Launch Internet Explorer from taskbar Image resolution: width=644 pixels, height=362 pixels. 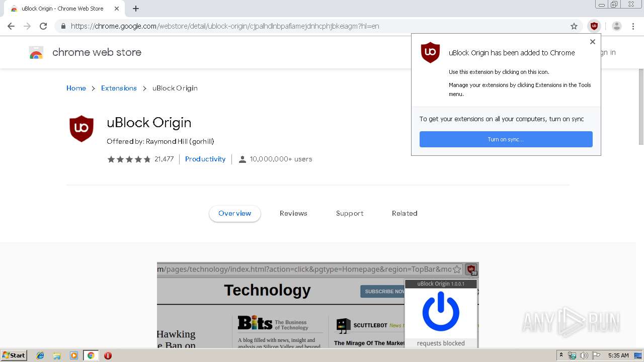tap(40, 355)
